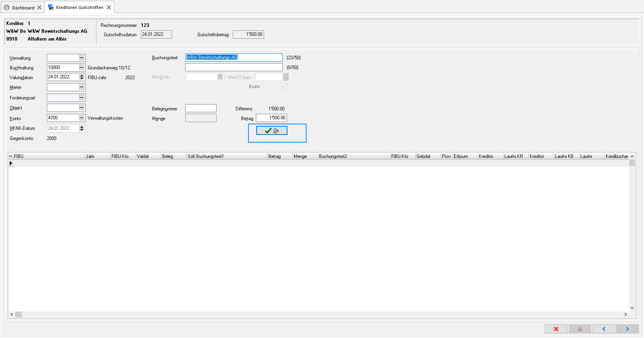Click the Betrag amount field
This screenshot has width=644, height=338.
click(271, 118)
